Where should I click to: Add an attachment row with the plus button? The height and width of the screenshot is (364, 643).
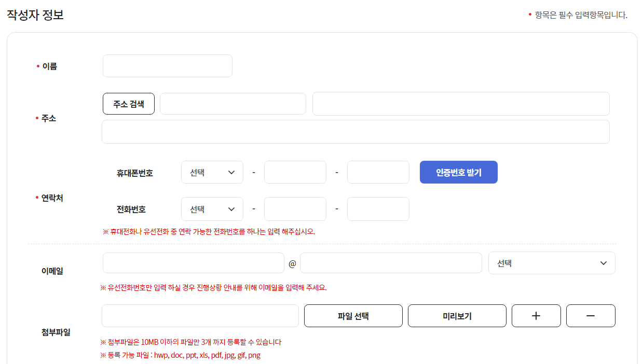(x=537, y=316)
